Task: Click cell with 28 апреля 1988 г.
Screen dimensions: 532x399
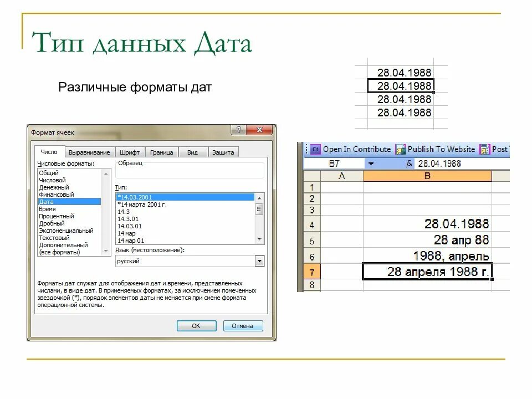Action: [x=427, y=272]
